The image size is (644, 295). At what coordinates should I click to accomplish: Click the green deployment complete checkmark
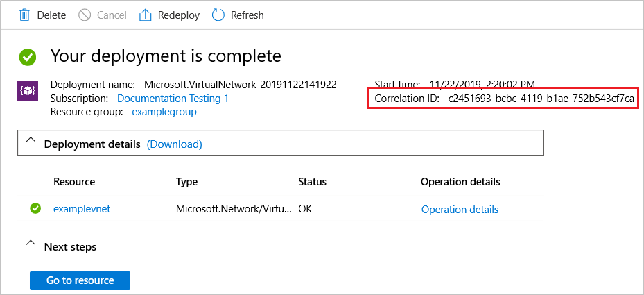pos(28,57)
